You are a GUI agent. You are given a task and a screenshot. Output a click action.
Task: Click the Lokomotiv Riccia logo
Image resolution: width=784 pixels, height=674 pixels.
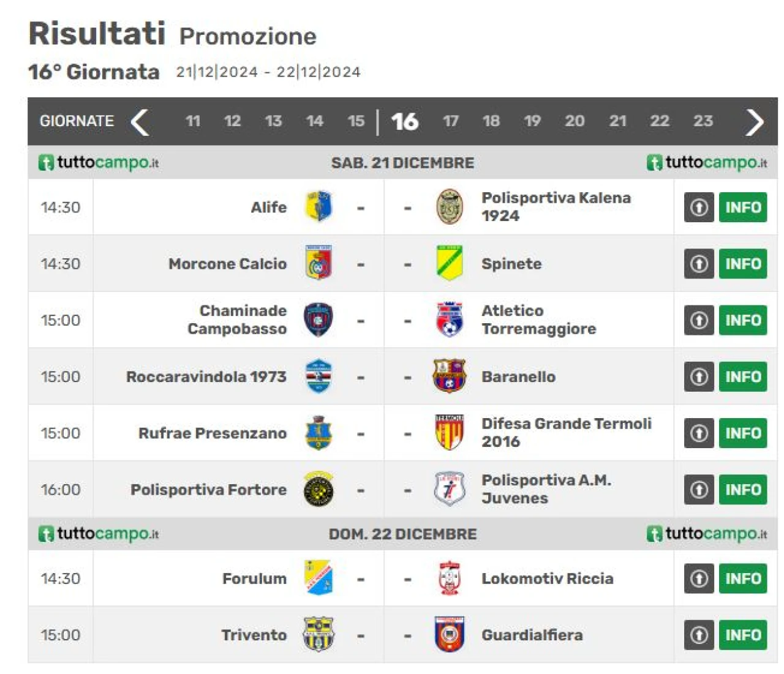click(450, 578)
